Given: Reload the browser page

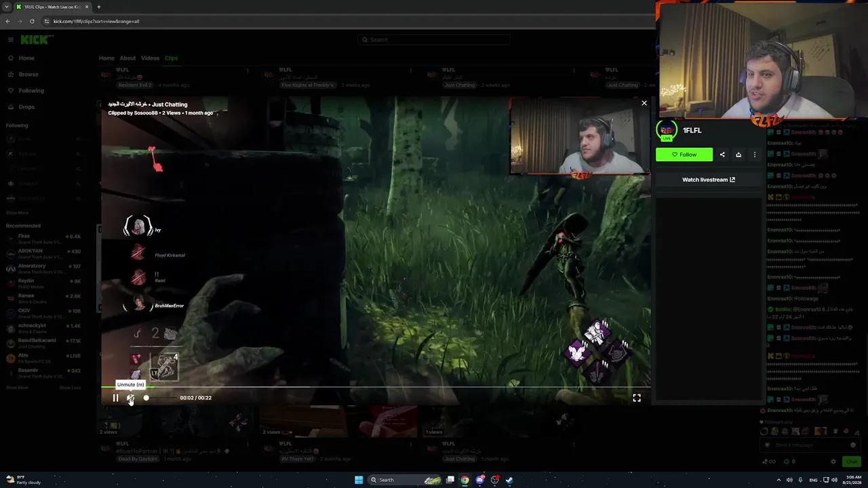Looking at the screenshot, I should [32, 21].
